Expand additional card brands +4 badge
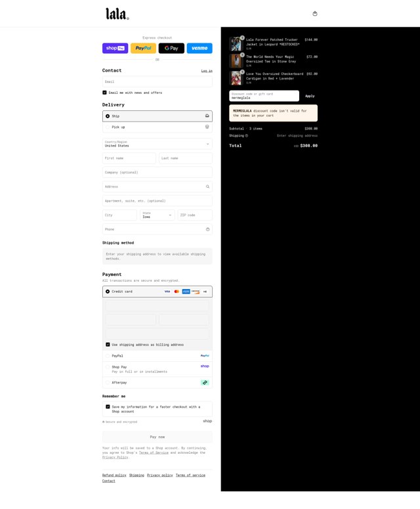The width and height of the screenshot is (420, 509). pos(205,292)
